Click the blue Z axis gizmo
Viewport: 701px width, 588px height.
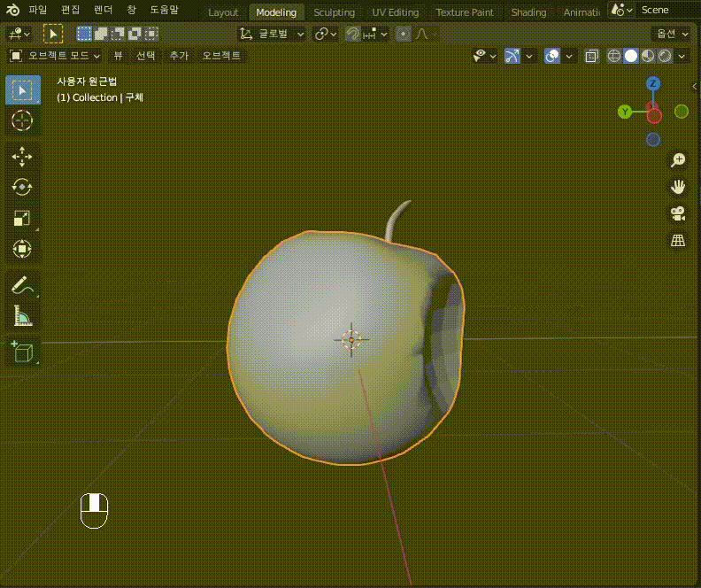coord(653,83)
